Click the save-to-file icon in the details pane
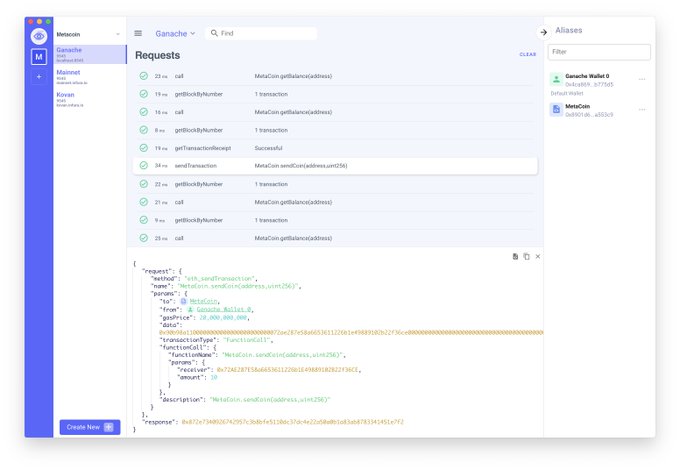The image size is (680, 470). tap(515, 257)
